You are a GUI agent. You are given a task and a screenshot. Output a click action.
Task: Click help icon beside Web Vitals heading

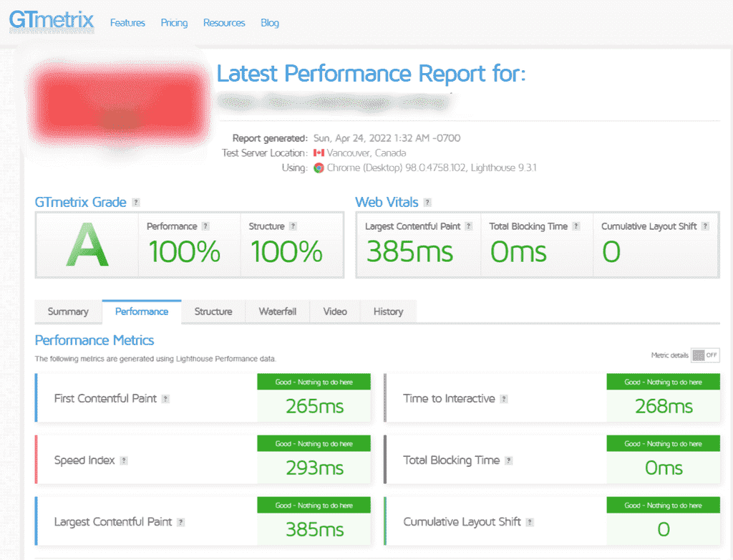pos(427,203)
